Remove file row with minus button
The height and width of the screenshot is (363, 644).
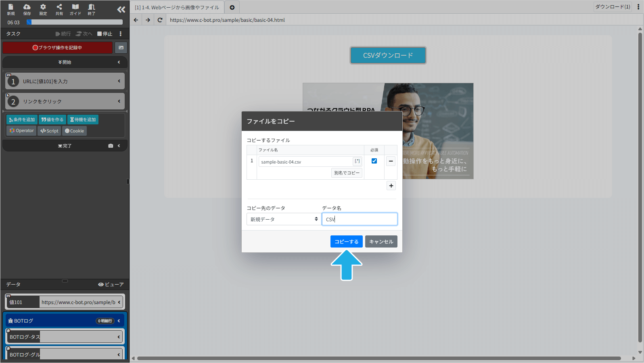(391, 161)
